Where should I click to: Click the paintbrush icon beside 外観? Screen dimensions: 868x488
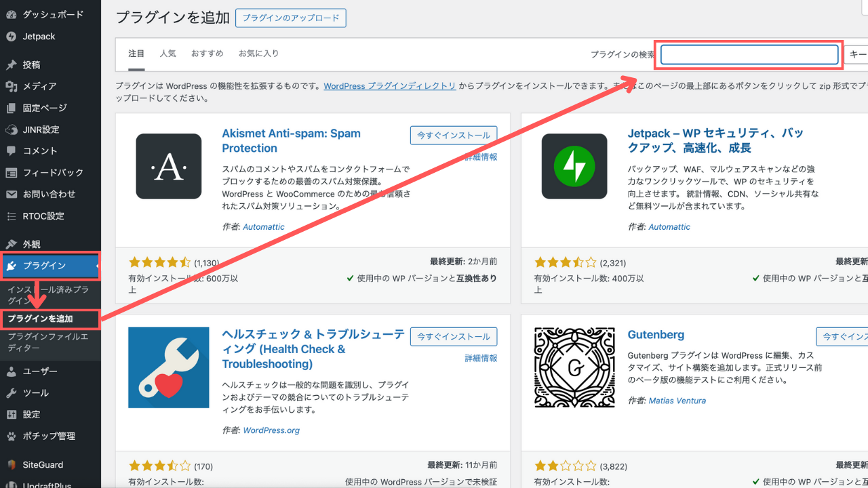[x=11, y=244]
